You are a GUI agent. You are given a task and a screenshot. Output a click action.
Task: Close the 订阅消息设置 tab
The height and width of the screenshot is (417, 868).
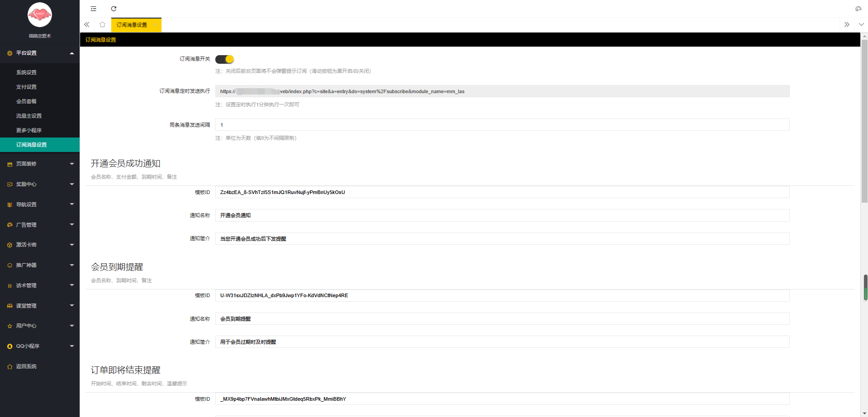156,25
